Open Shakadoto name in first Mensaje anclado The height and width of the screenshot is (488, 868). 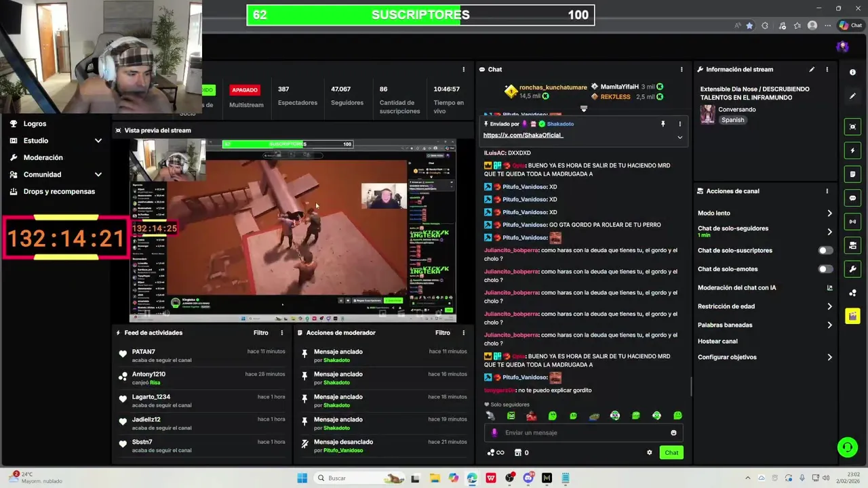coord(336,360)
